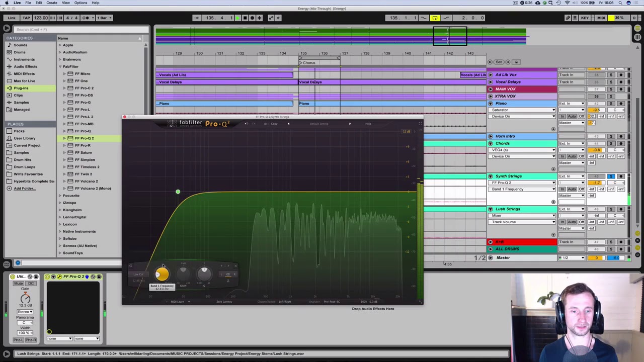Open Synth Strings Band 1 Frequency chooser

(523, 190)
